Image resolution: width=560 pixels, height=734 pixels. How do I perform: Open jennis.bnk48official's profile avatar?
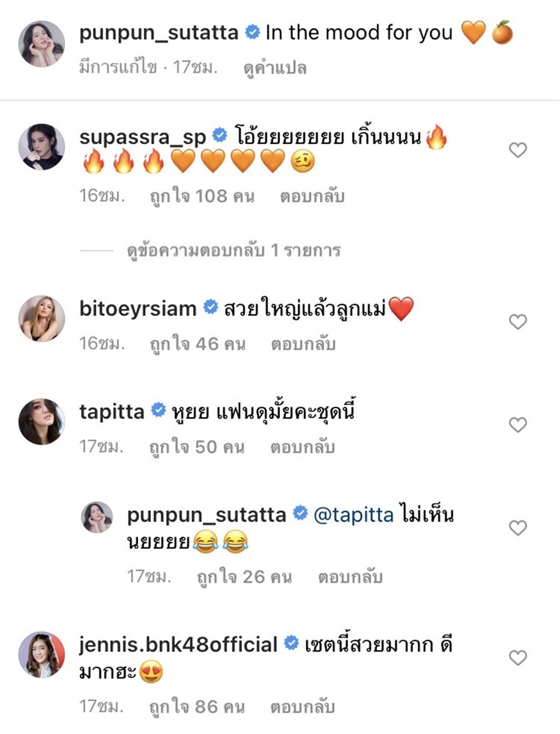pyautogui.click(x=42, y=655)
